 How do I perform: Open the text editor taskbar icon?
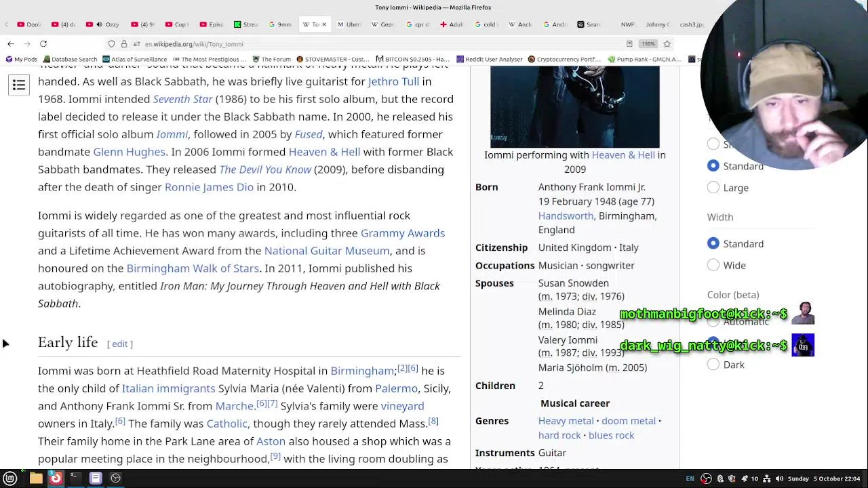coord(96,478)
